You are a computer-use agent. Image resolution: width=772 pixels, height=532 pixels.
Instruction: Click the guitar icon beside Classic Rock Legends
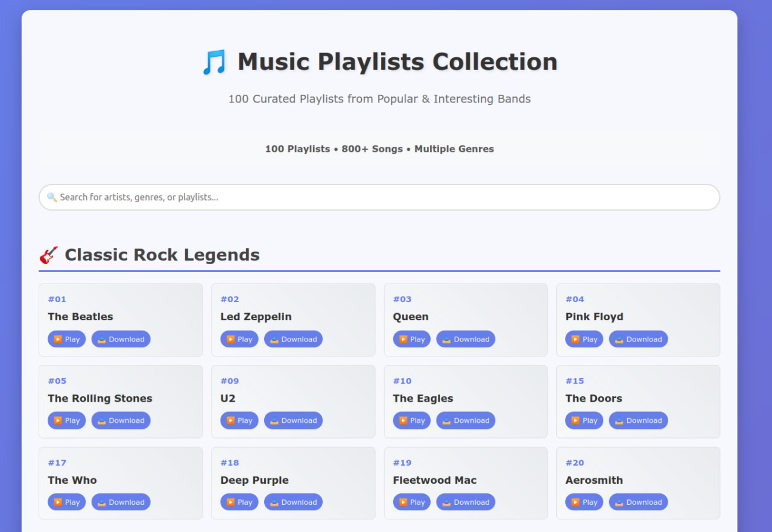click(49, 255)
